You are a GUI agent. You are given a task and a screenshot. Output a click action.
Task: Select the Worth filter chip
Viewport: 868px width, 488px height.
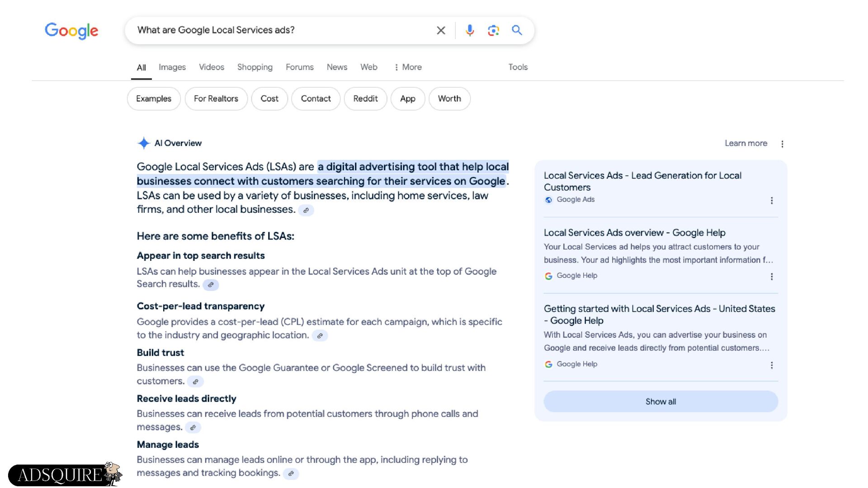pos(449,99)
